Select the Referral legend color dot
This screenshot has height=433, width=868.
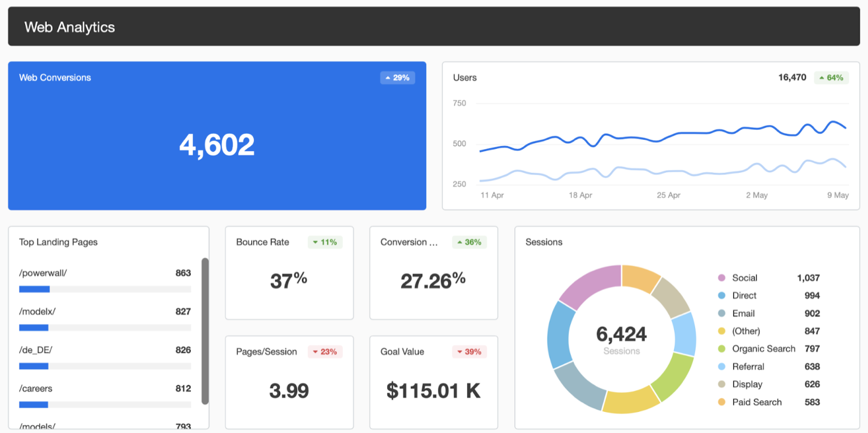[721, 366]
